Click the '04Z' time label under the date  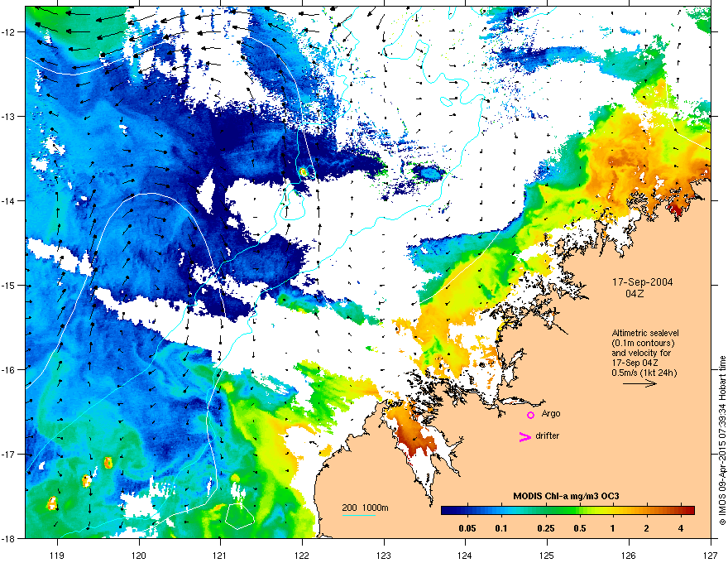pyautogui.click(x=635, y=294)
